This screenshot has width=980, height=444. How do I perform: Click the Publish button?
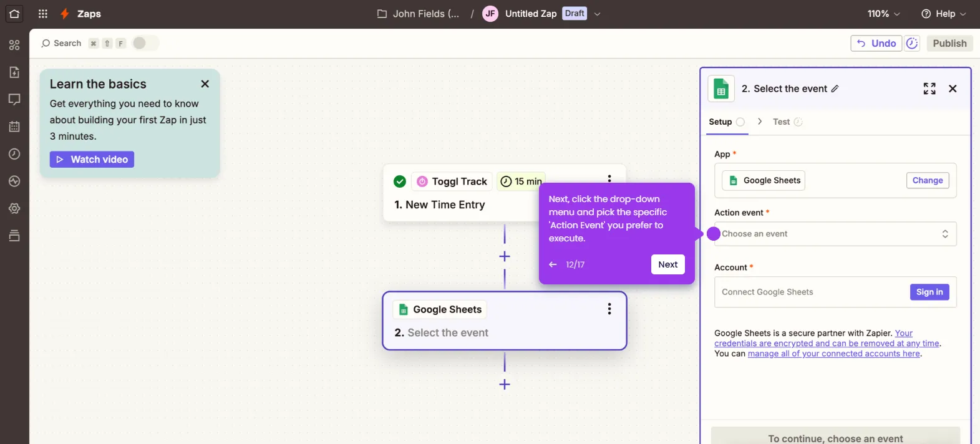pyautogui.click(x=949, y=43)
